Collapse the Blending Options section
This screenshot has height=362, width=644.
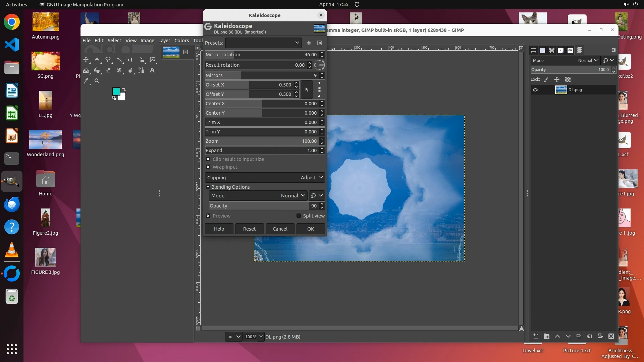tap(208, 187)
